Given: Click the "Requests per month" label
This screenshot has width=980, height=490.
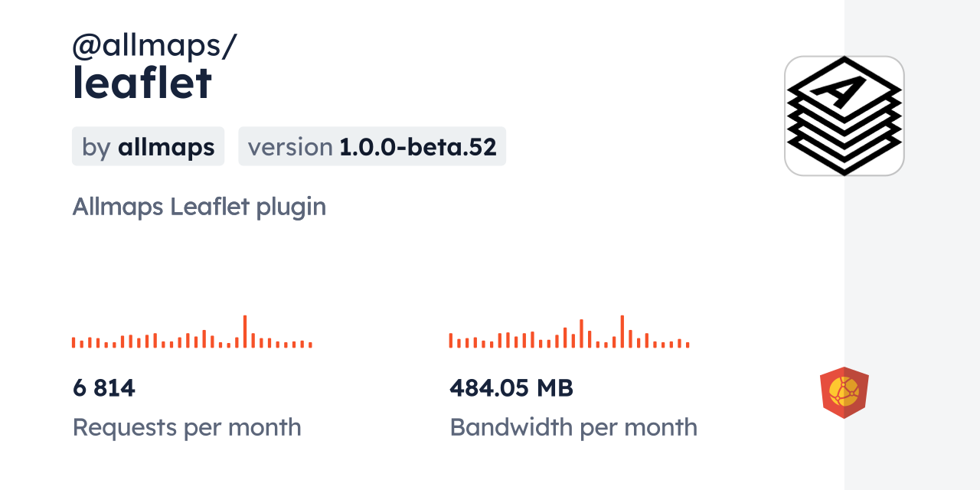Looking at the screenshot, I should [187, 427].
